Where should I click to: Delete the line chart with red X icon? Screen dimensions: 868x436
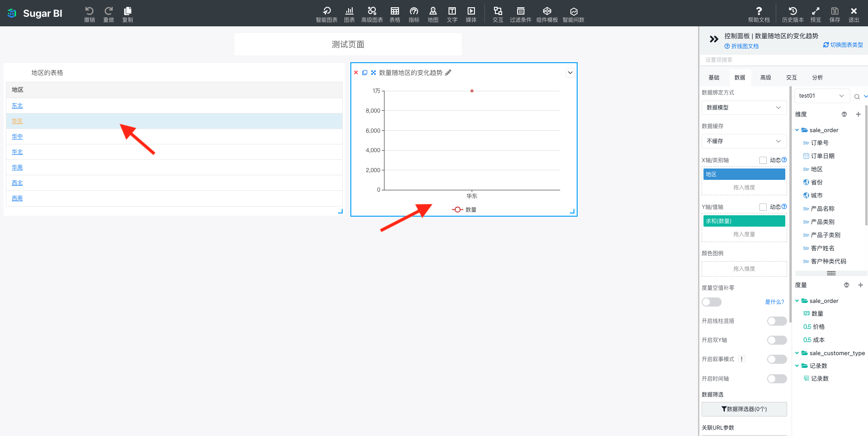[356, 73]
